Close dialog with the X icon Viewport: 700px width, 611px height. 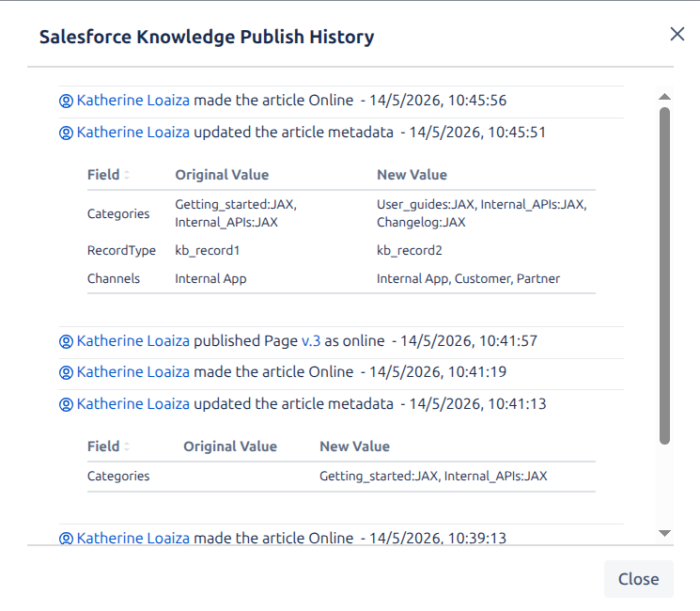point(677,34)
